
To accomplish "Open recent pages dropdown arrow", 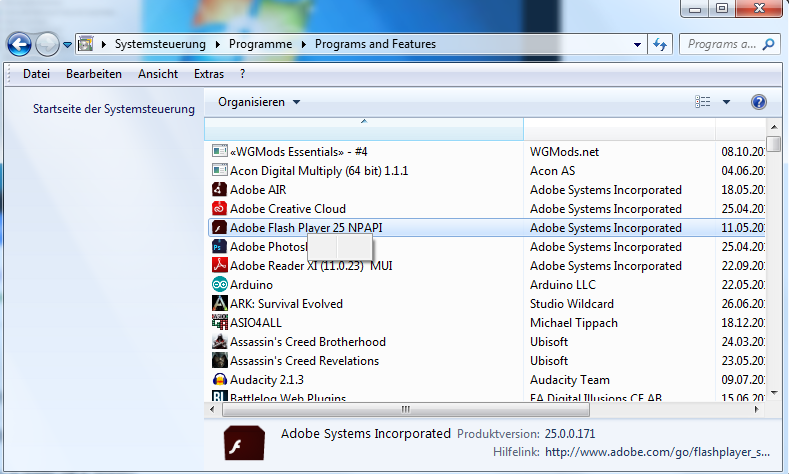I will [x=67, y=45].
